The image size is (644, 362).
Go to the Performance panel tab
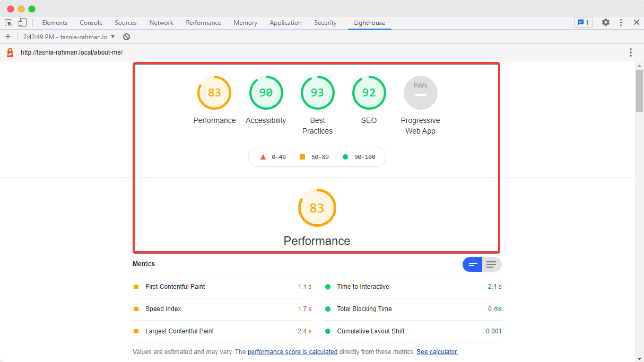coord(204,23)
